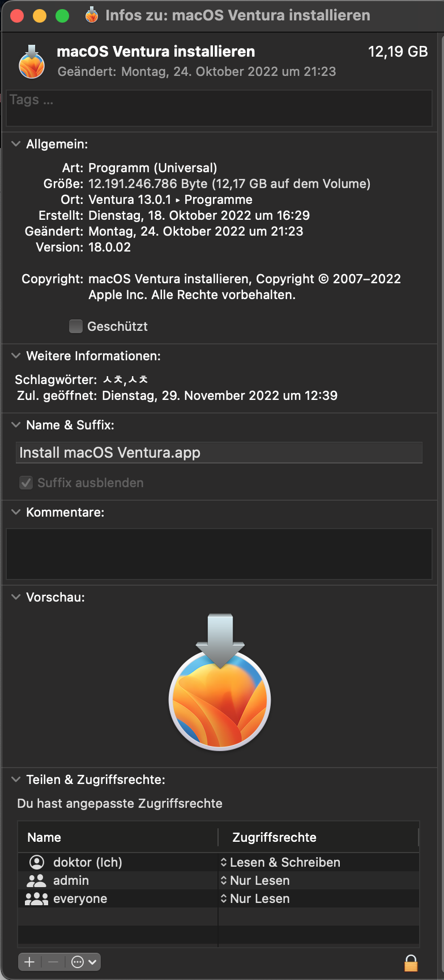Click into the Tags field

(219, 108)
